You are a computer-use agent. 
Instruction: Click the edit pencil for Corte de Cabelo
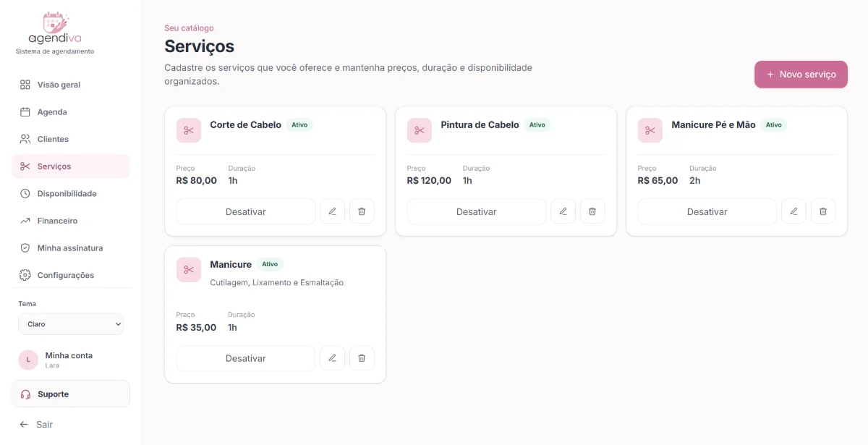[333, 211]
